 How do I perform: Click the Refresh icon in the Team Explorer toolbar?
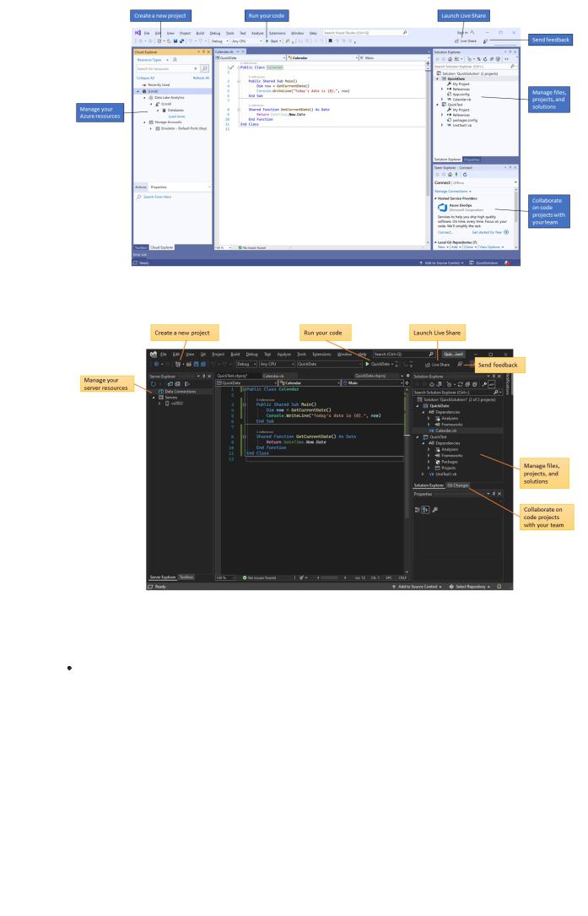click(465, 175)
